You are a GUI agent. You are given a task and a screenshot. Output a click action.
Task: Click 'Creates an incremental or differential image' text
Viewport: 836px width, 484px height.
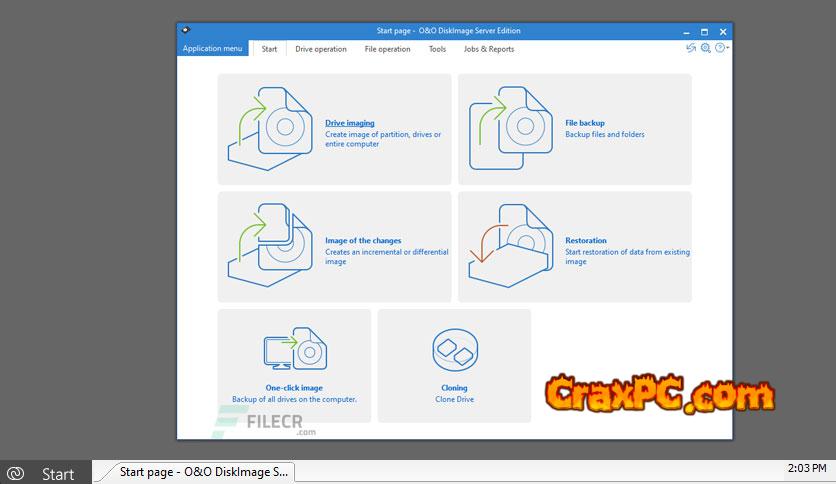(387, 256)
